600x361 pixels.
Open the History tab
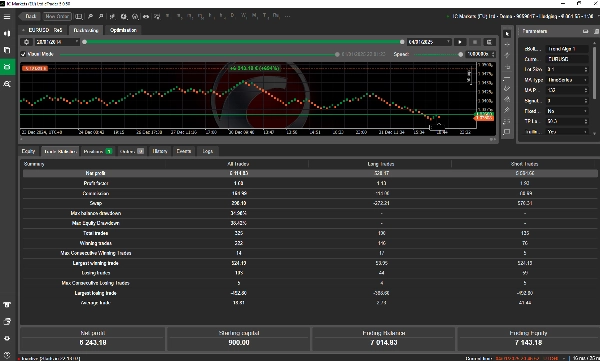coord(160,151)
